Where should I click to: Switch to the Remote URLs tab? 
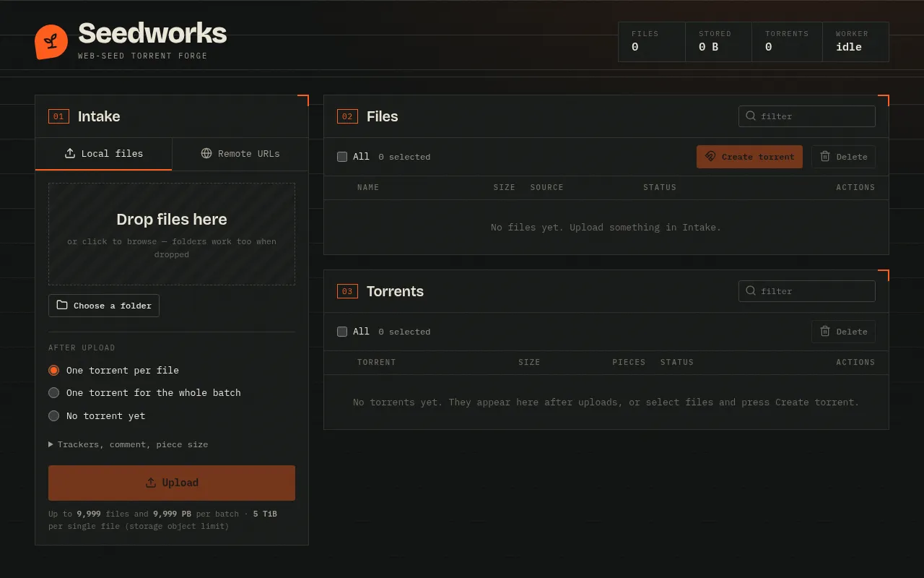(240, 154)
